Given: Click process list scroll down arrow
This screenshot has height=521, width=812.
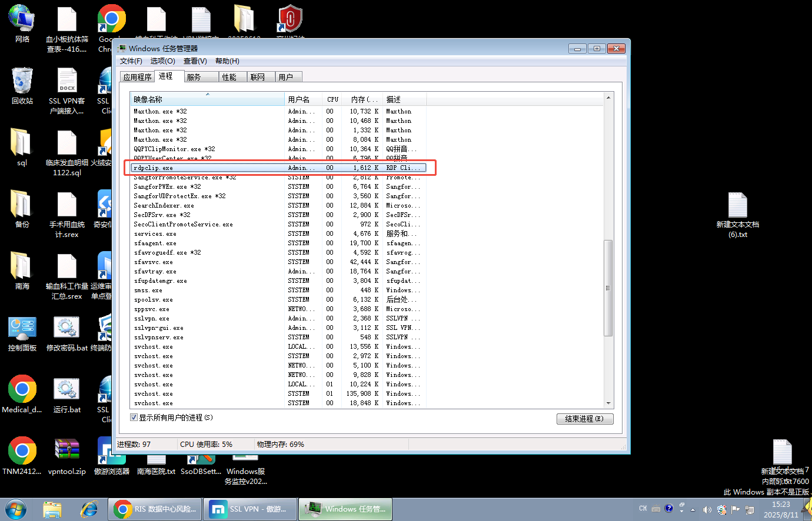Looking at the screenshot, I should point(608,403).
